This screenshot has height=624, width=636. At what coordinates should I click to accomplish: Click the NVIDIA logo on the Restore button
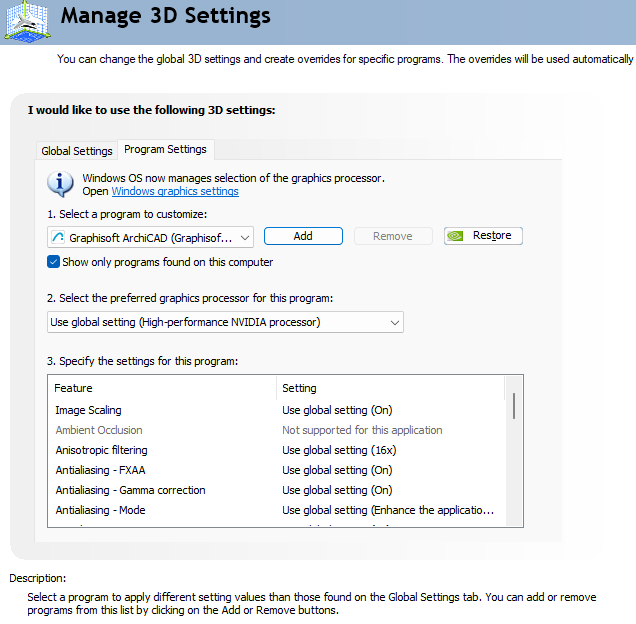455,236
